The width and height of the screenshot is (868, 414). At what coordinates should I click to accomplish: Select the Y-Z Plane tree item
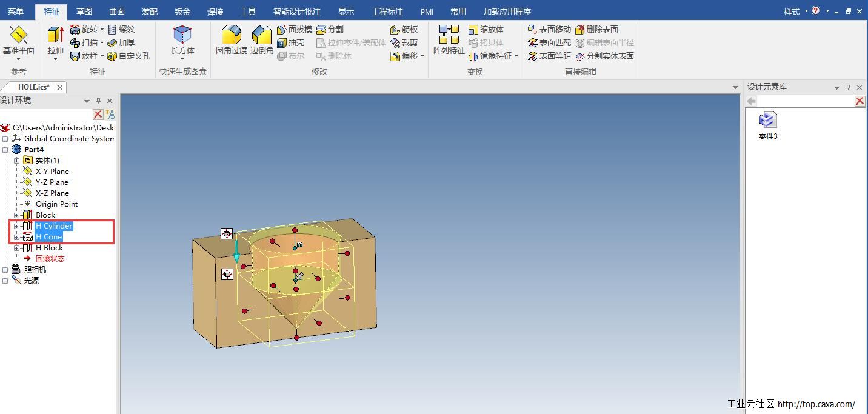tap(52, 182)
